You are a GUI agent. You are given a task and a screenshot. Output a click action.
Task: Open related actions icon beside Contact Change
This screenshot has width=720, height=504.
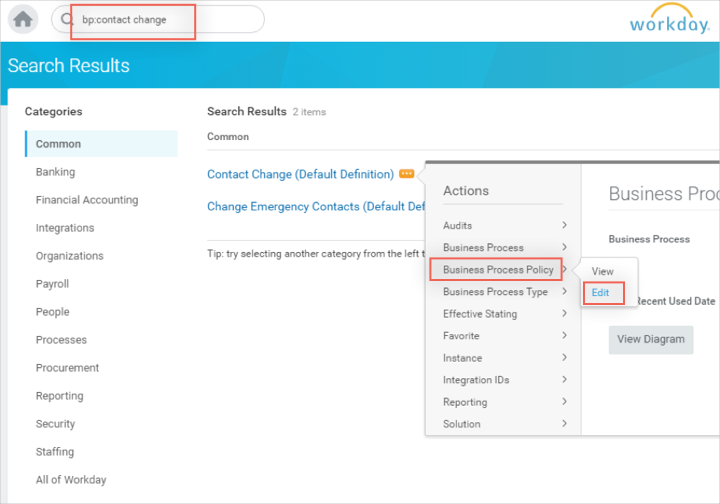pyautogui.click(x=406, y=174)
